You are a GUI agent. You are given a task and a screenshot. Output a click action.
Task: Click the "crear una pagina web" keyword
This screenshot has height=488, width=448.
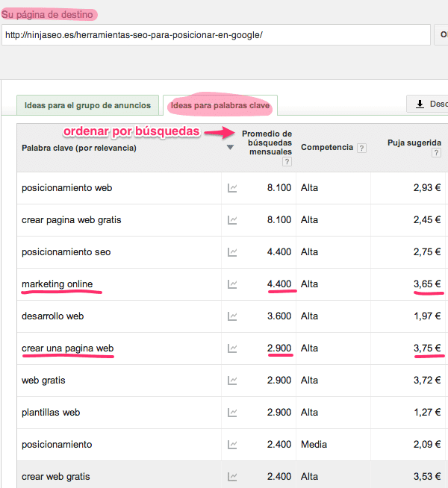(x=68, y=348)
